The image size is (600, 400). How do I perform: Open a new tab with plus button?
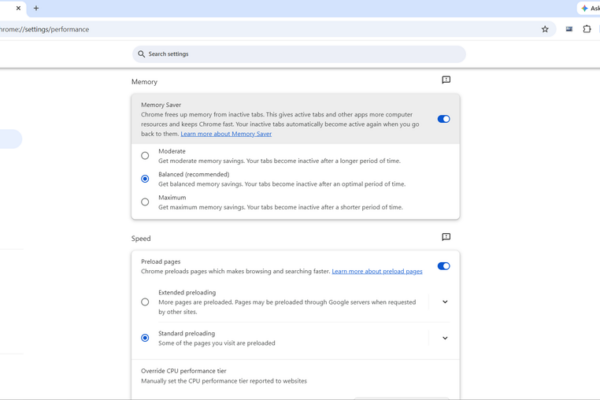click(x=36, y=8)
